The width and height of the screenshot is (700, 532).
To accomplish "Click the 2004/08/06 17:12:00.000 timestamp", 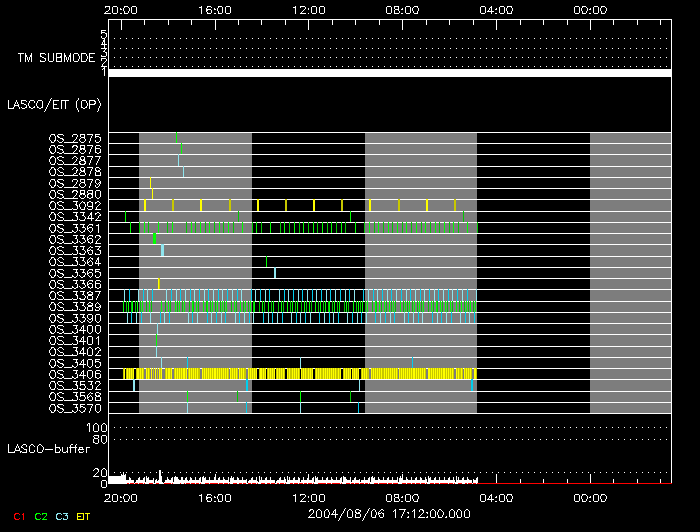I will click(389, 514).
